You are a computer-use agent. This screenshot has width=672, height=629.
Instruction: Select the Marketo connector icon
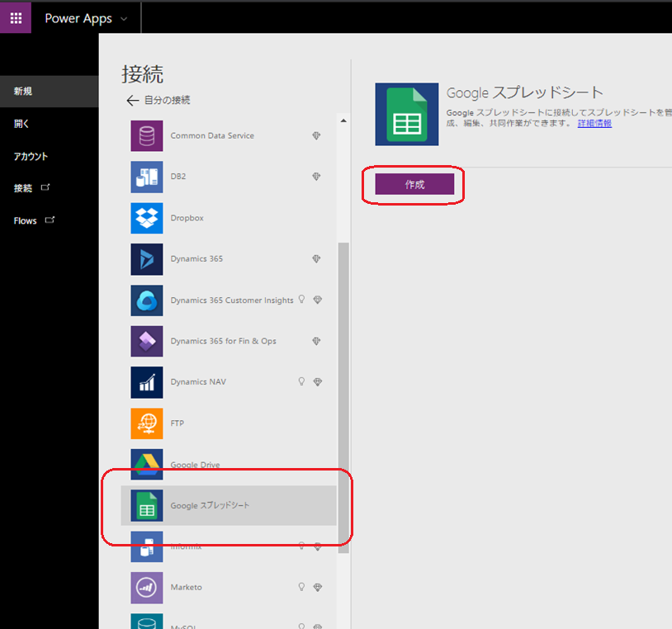point(147,588)
